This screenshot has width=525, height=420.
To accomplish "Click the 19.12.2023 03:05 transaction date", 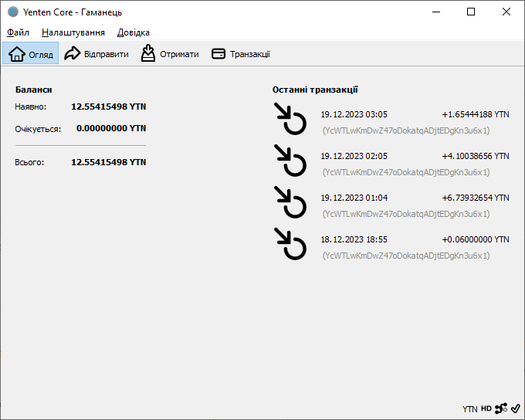I will (x=354, y=114).
